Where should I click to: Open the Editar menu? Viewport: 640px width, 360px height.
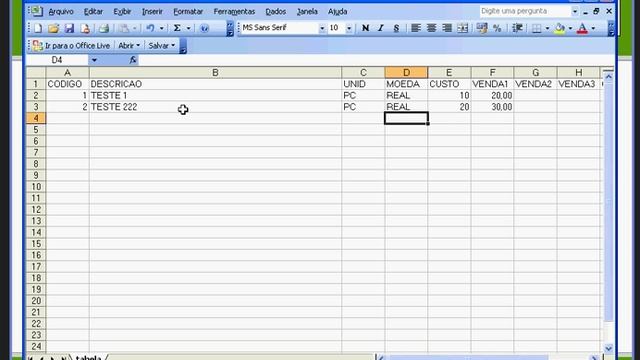(x=93, y=11)
